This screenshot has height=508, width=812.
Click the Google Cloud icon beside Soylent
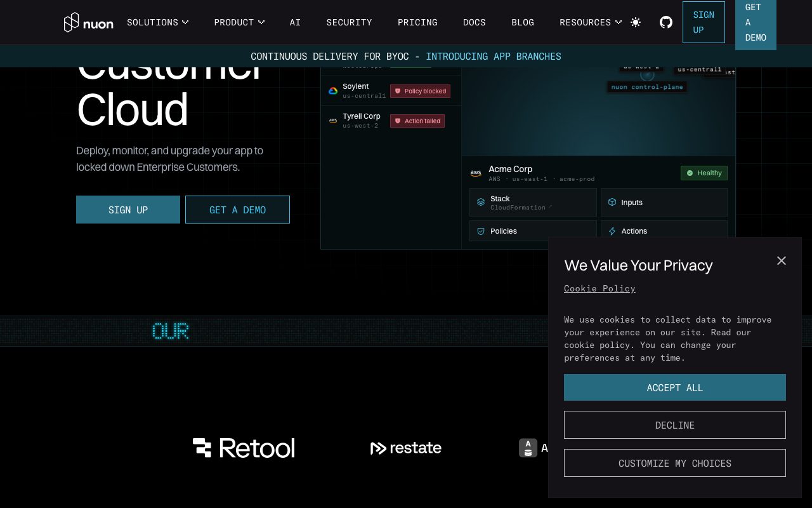tap(333, 91)
